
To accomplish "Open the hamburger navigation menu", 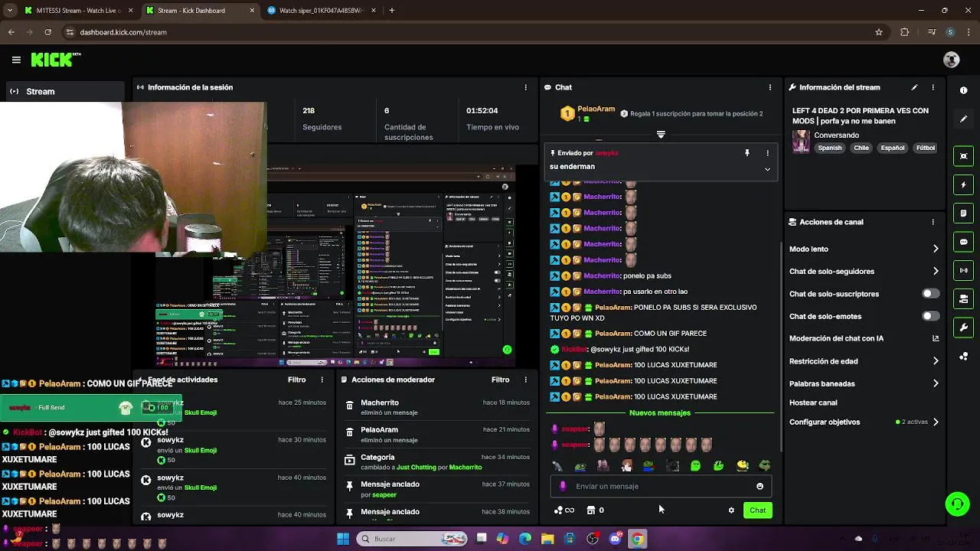I will pos(16,60).
